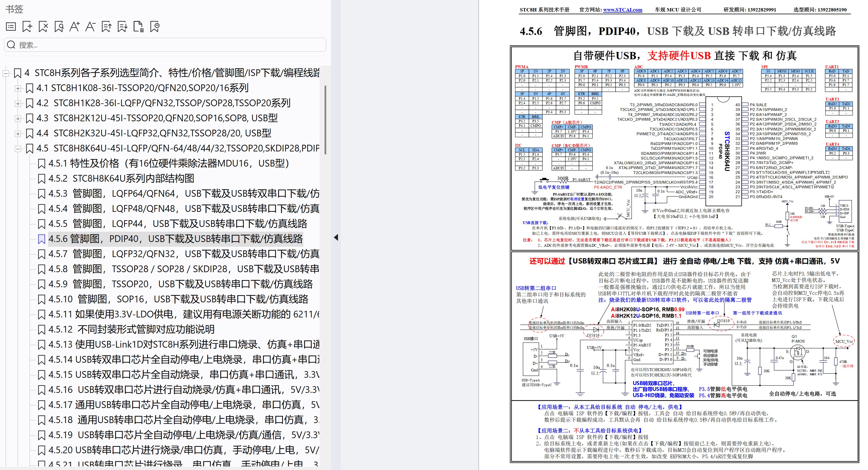This screenshot has height=470, width=868.
Task: Click bookmark icon beside 4.5.14 entry
Action: click(x=41, y=360)
